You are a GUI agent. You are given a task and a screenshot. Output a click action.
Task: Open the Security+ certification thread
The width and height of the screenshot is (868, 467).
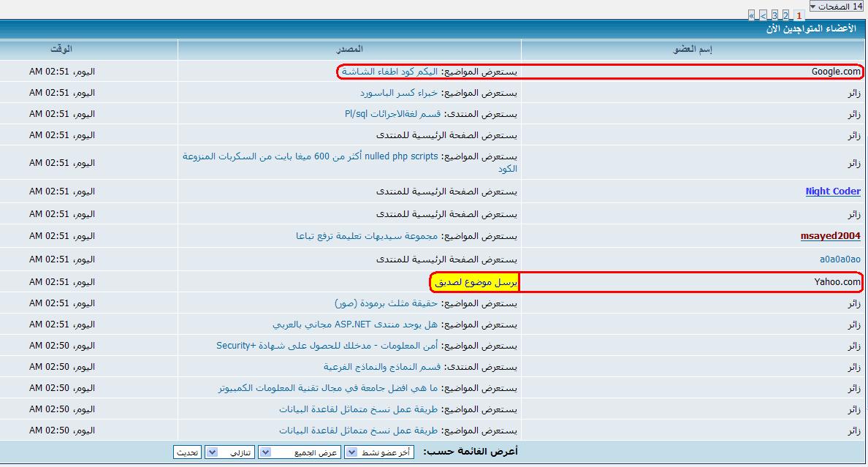tap(327, 346)
